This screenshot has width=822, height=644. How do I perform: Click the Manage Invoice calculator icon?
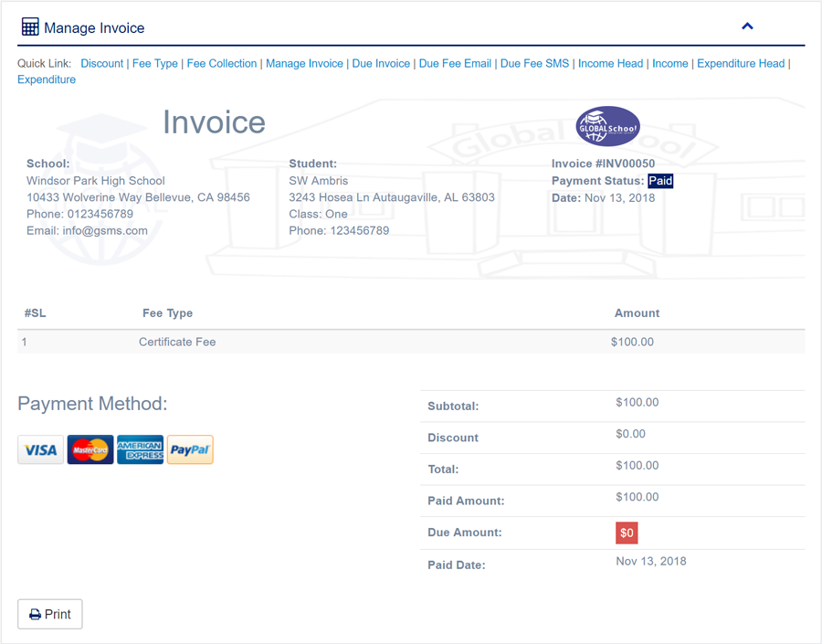coord(30,26)
